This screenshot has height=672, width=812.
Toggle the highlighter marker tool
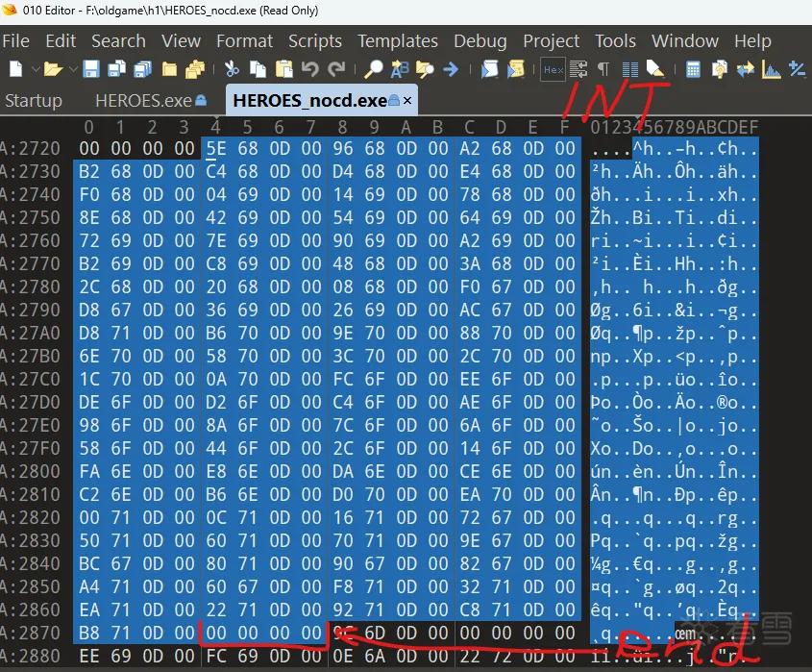tap(654, 69)
